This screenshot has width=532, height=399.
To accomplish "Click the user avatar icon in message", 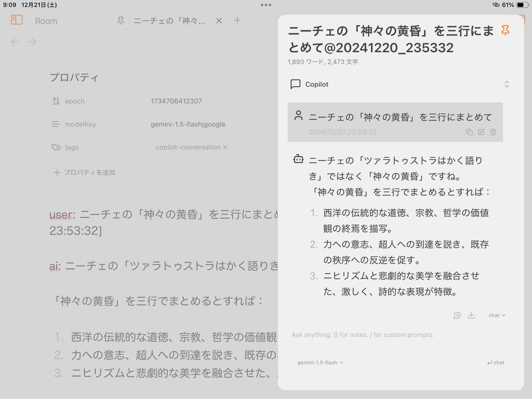I will point(299,115).
